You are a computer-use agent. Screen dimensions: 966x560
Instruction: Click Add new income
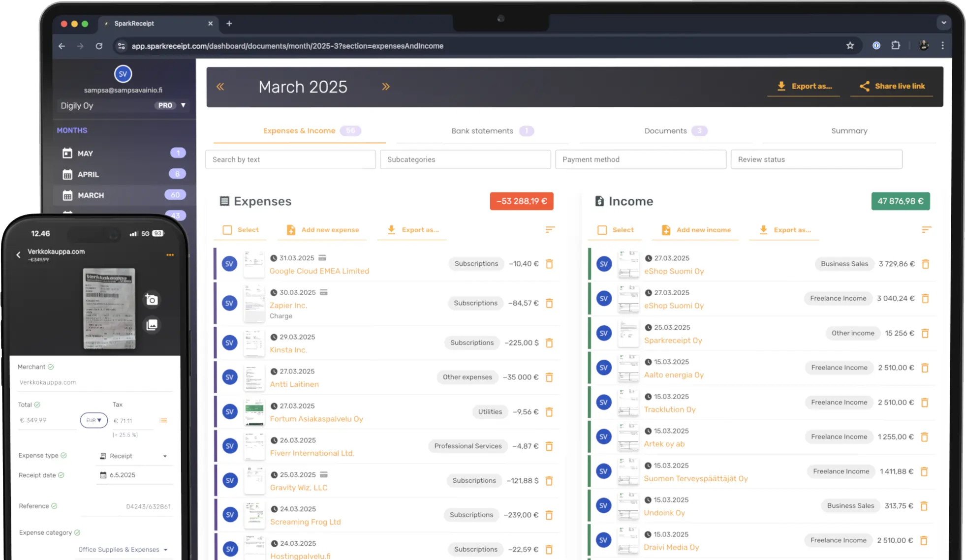pos(696,230)
